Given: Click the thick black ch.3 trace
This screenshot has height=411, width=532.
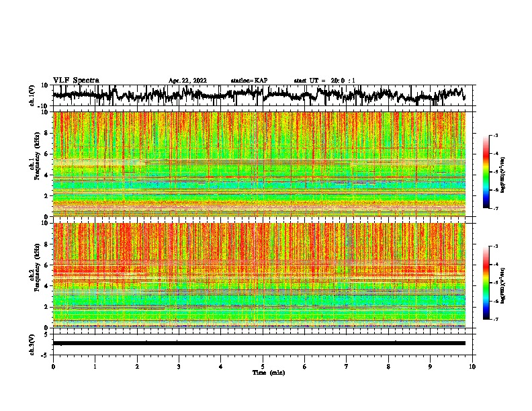Looking at the screenshot, I should [x=259, y=343].
